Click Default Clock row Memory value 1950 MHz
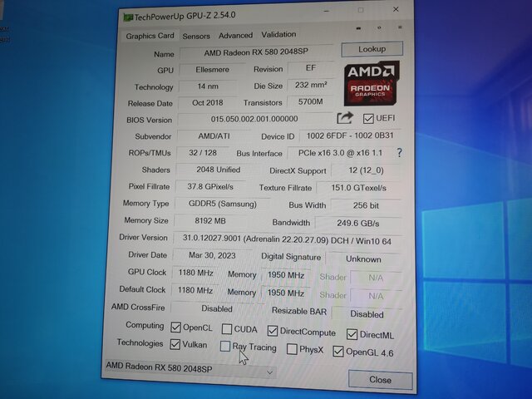The height and width of the screenshot is (399, 532). [286, 293]
